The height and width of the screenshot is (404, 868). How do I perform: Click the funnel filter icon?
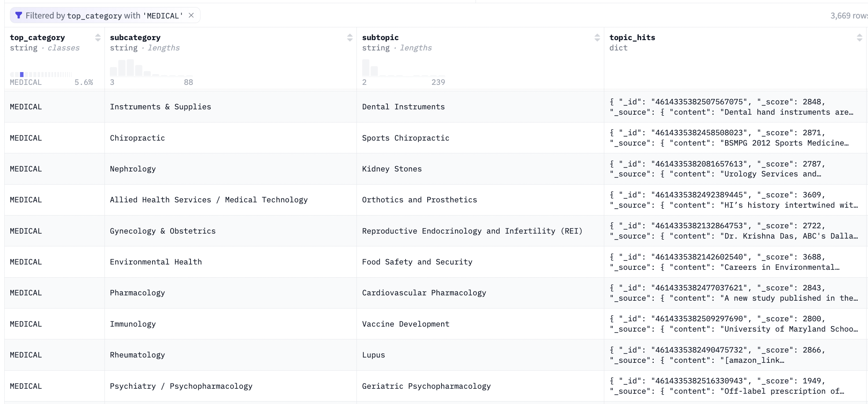click(x=19, y=15)
